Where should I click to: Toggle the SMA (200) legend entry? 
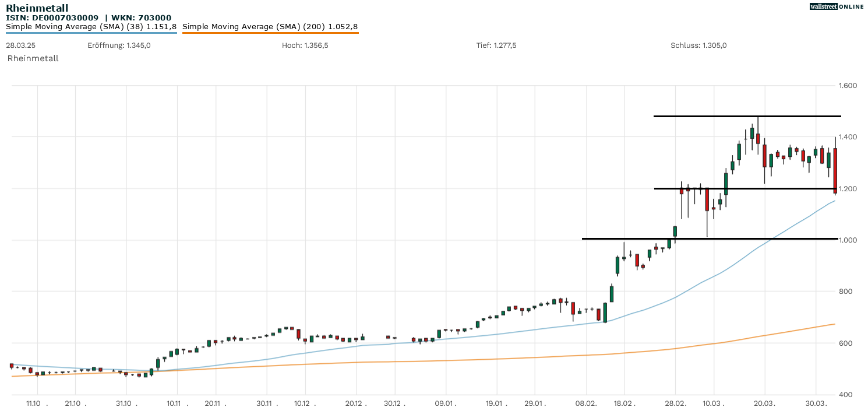[x=270, y=26]
